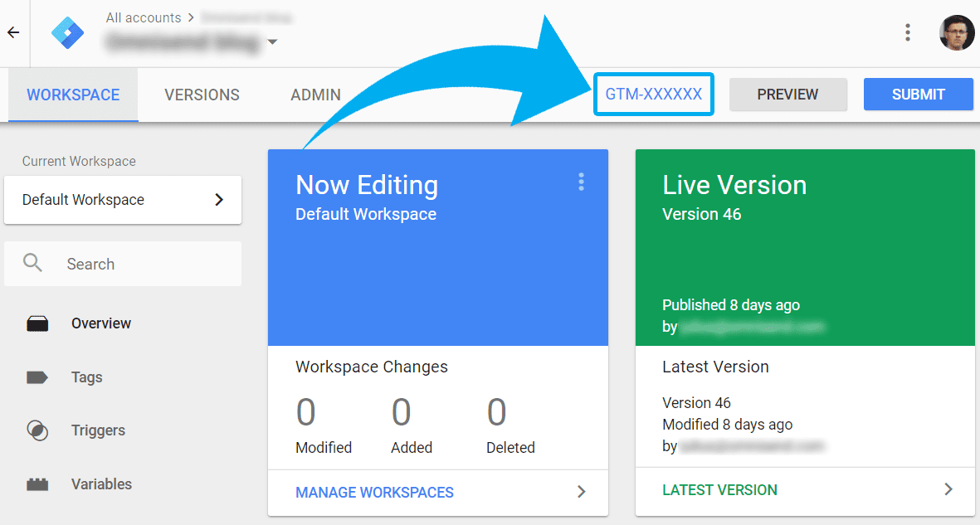Click the Latest Version chevron arrow

(x=948, y=489)
